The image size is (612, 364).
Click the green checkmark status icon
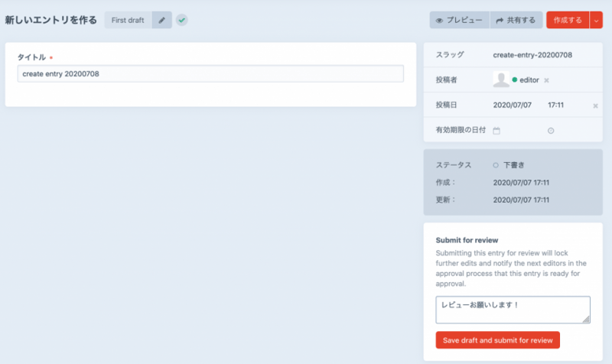point(182,20)
